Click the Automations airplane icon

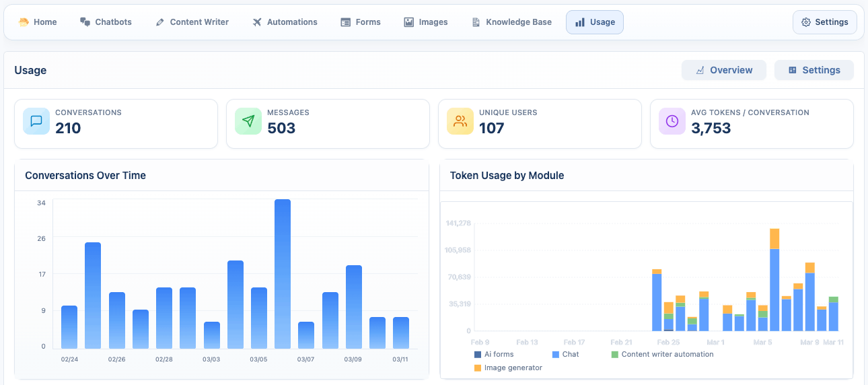[x=257, y=22]
